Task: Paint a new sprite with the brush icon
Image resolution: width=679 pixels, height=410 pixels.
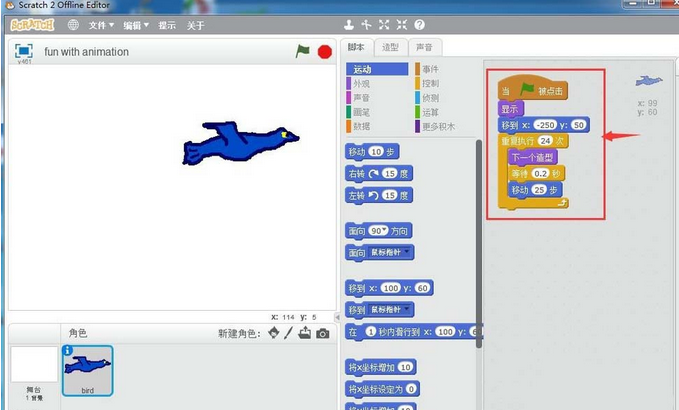Action: coord(289,333)
